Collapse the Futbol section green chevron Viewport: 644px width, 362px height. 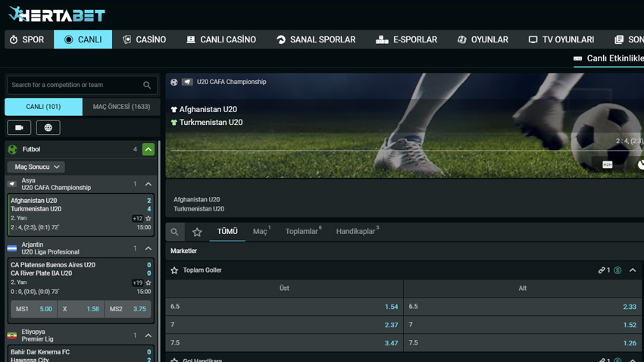pyautogui.click(x=148, y=149)
